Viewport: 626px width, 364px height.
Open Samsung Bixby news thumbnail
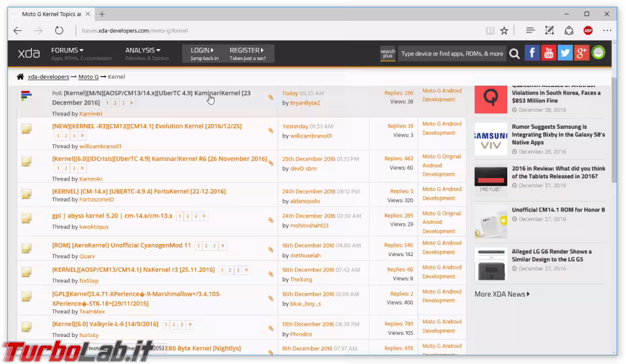[490, 139]
